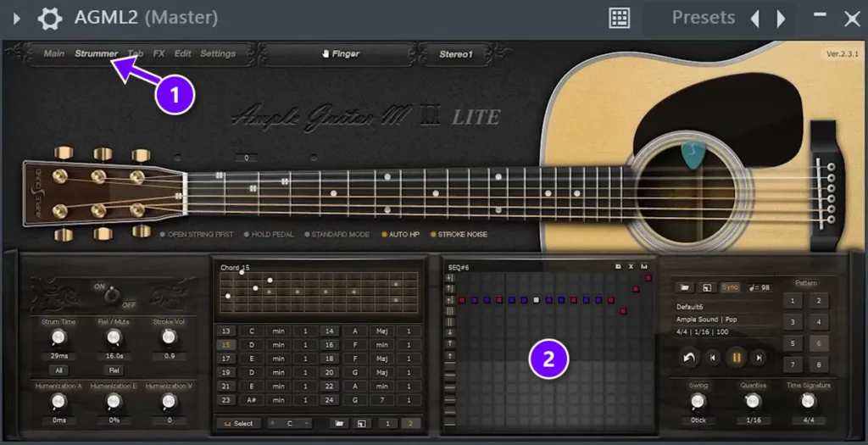The image size is (868, 445).
Task: Switch to chord page 2
Action: click(x=410, y=424)
